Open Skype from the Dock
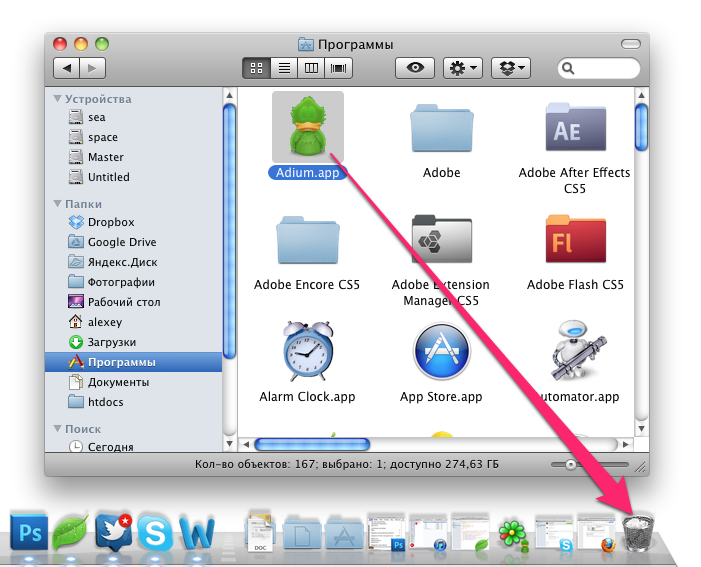701x567 pixels. click(x=155, y=532)
